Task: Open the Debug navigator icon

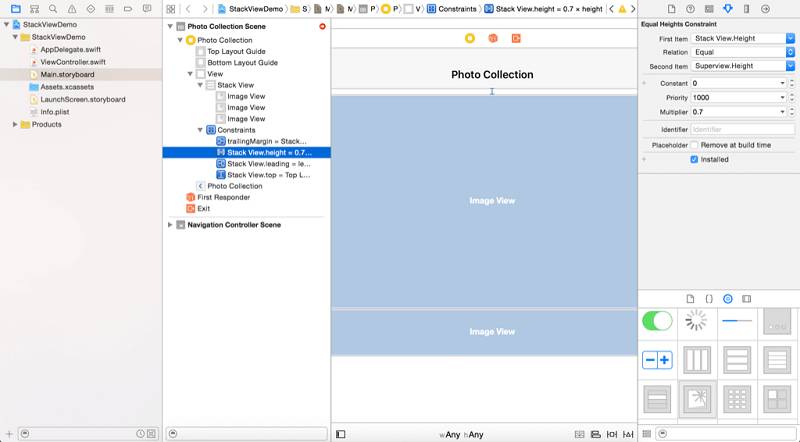Action: coord(109,9)
